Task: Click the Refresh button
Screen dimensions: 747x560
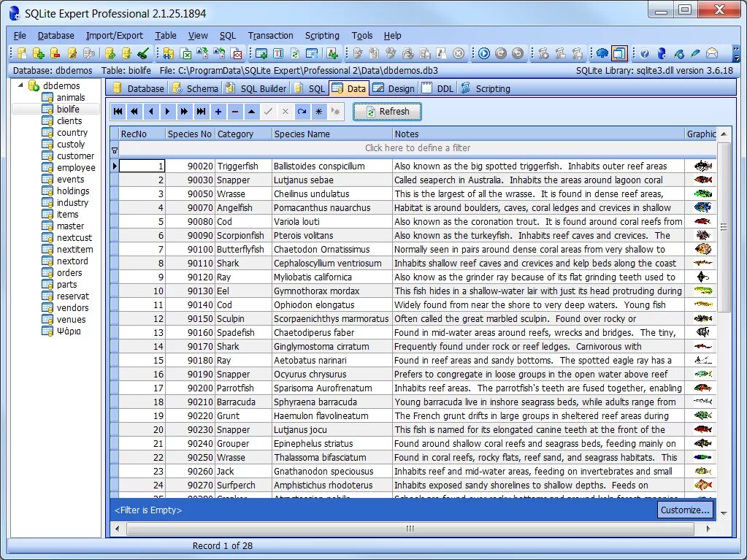Action: (x=387, y=112)
